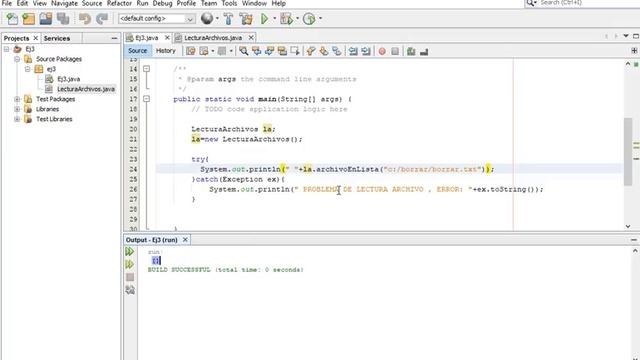The image size is (640, 360).
Task: Stop the running process in Output
Action: 130,277
